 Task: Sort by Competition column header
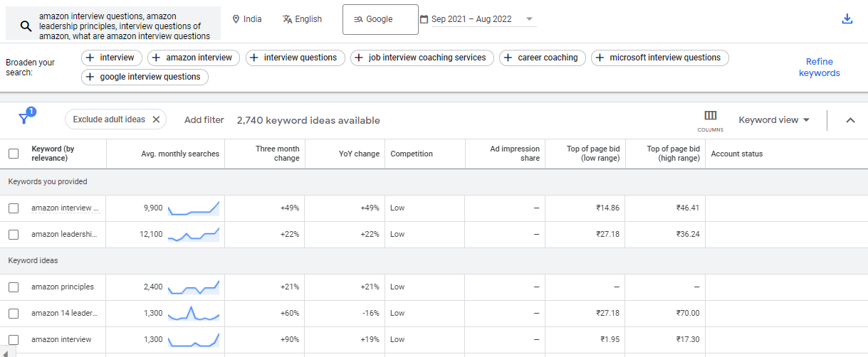point(412,154)
